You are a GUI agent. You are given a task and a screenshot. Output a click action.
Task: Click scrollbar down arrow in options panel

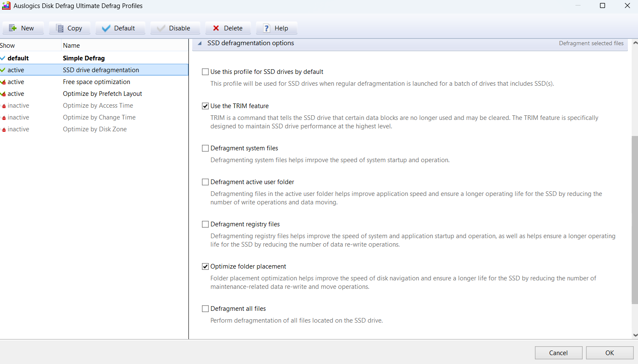coord(635,335)
